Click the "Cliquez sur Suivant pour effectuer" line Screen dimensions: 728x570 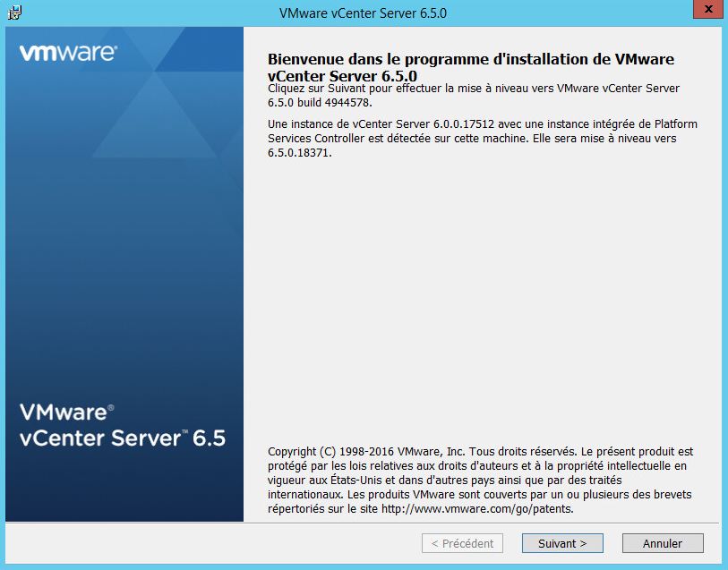click(x=474, y=89)
